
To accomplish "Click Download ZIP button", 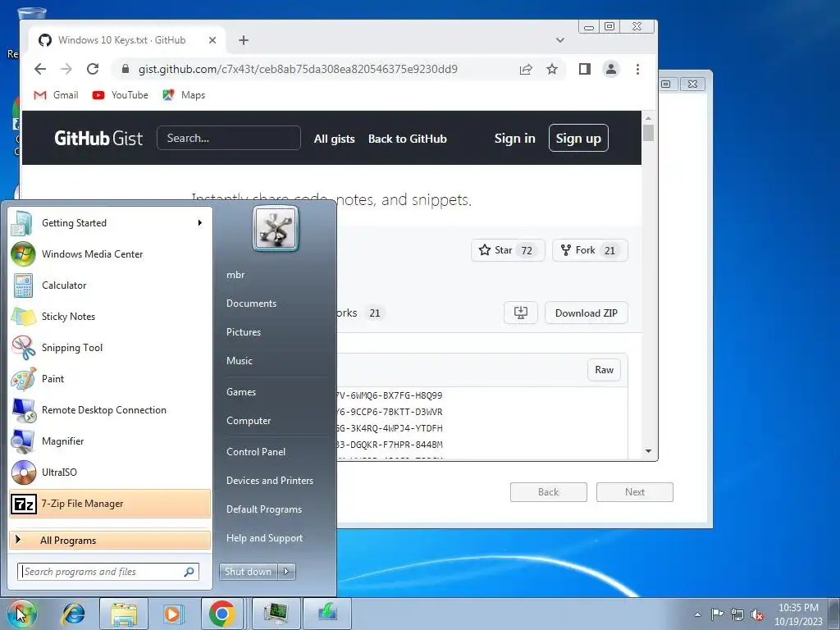I will coord(587,313).
